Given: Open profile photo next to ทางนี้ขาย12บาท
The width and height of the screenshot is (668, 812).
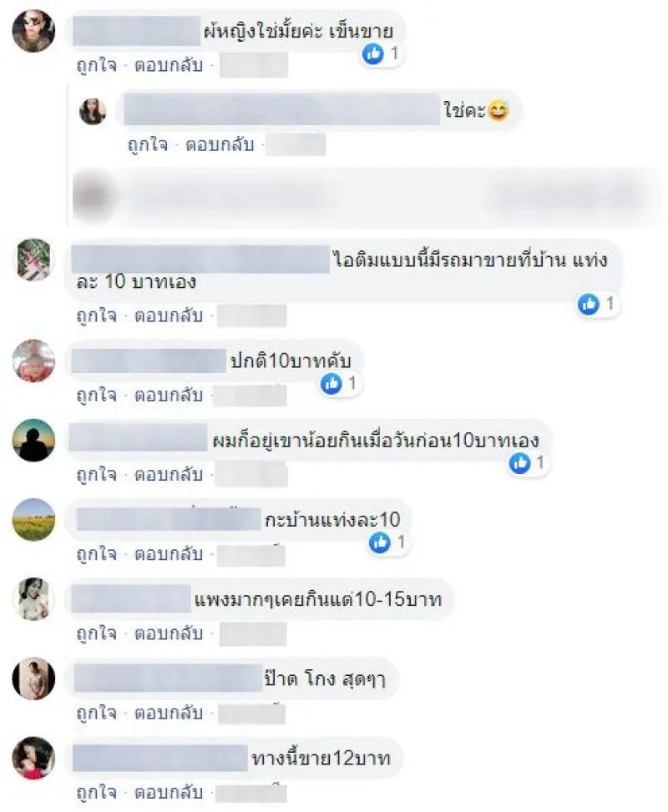Looking at the screenshot, I should pos(33,758).
